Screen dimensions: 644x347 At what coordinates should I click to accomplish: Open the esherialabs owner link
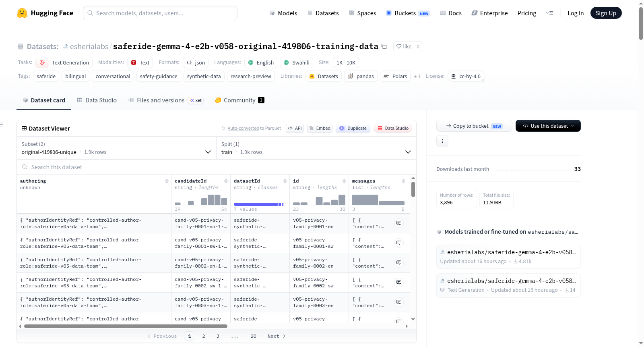pos(89,46)
